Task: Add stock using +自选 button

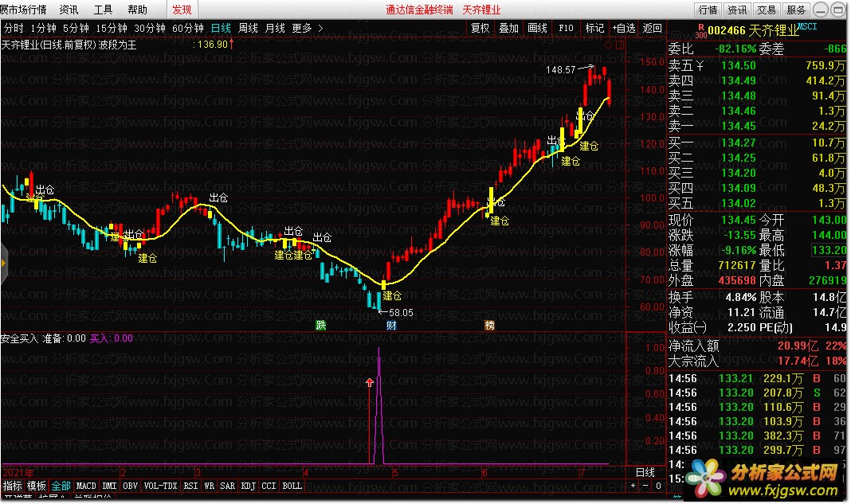Action: pyautogui.click(x=623, y=28)
